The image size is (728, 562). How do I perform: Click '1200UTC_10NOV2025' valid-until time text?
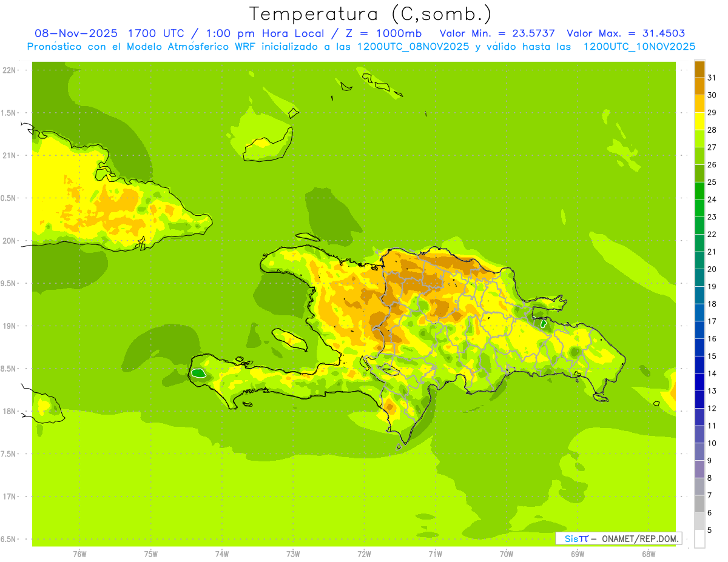pyautogui.click(x=639, y=47)
